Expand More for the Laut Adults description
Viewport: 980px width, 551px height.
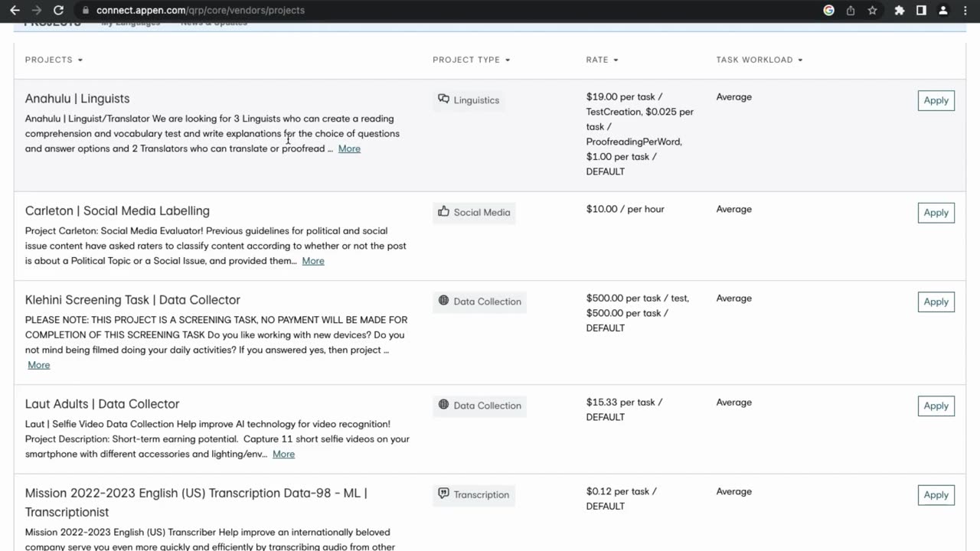(283, 454)
